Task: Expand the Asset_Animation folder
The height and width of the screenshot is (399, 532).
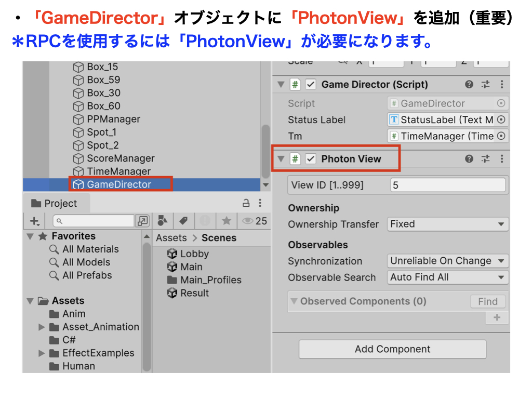Action: tap(42, 327)
